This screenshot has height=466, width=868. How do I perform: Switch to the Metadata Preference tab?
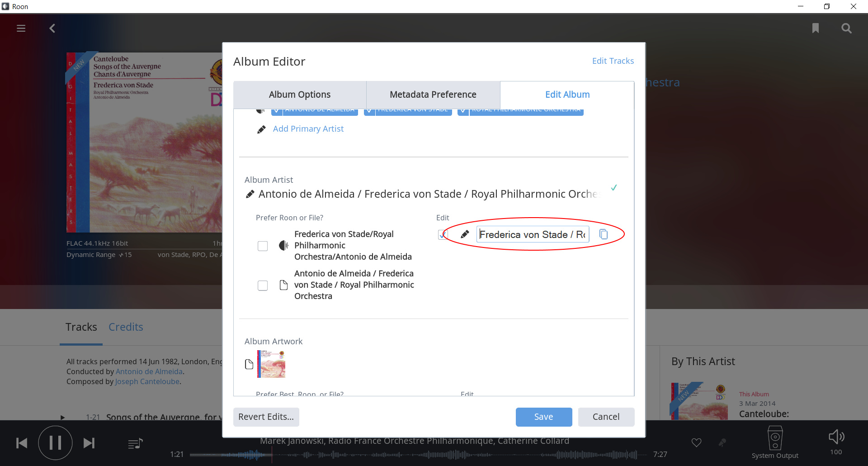coord(433,95)
